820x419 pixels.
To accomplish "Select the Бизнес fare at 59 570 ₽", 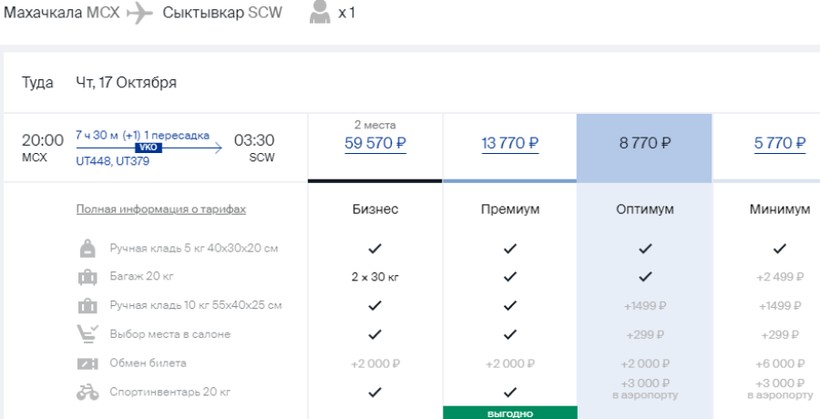I will 374,143.
